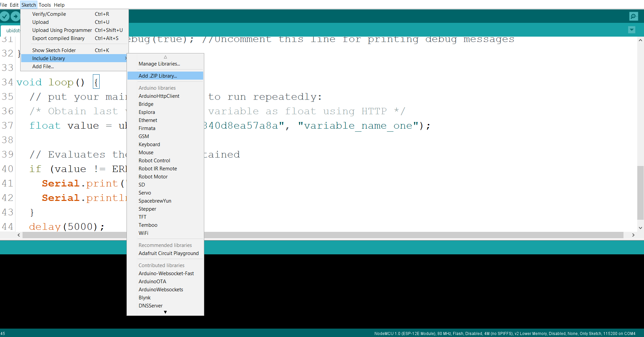Click the editor scroll up arrow
Image resolution: width=644 pixels, height=337 pixels.
640,40
